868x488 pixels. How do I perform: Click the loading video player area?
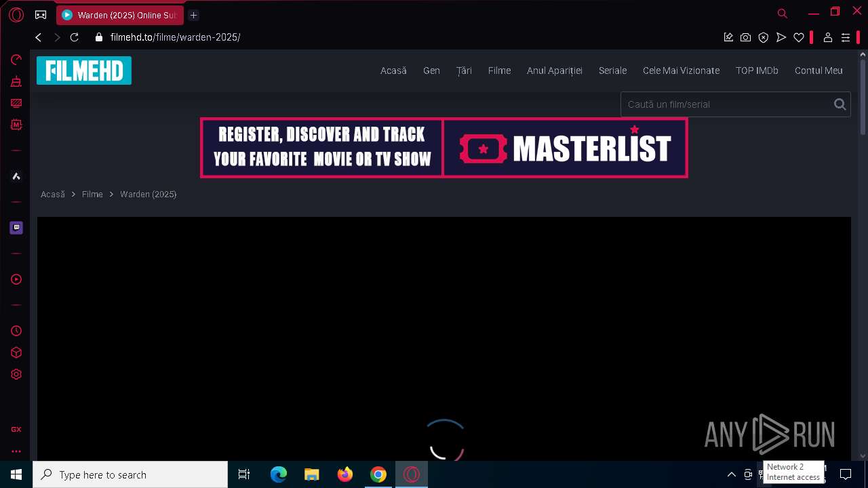point(444,339)
